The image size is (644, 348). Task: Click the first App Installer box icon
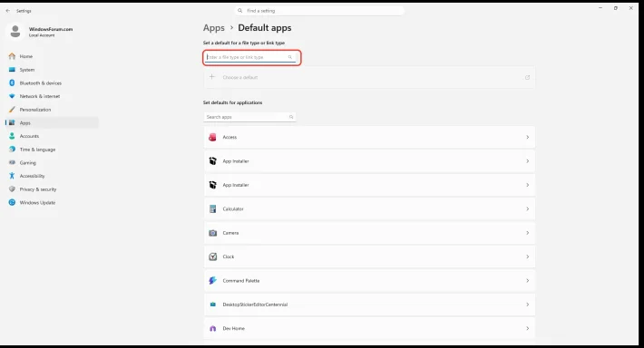pyautogui.click(x=212, y=161)
